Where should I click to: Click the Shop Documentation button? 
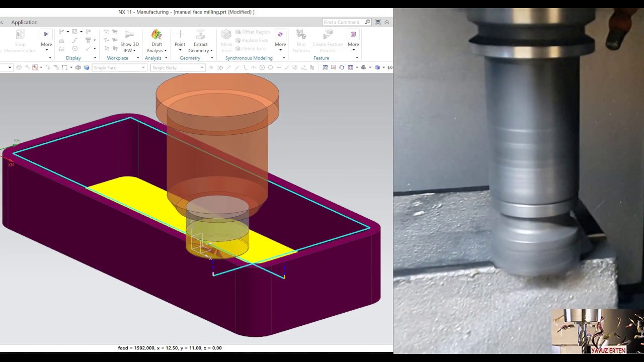pyautogui.click(x=20, y=41)
